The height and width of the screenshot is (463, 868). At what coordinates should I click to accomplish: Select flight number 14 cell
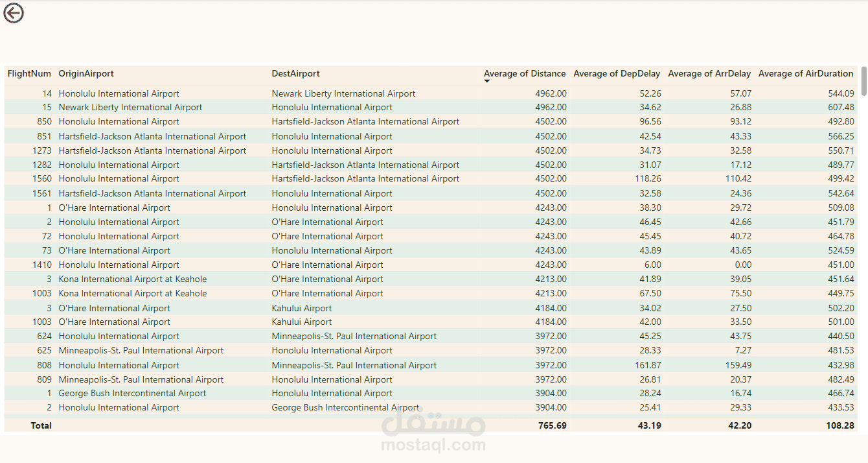coord(47,93)
